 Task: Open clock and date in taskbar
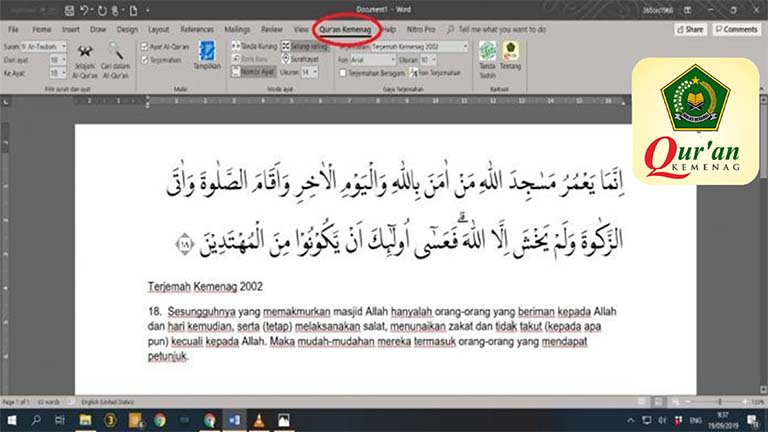723,420
